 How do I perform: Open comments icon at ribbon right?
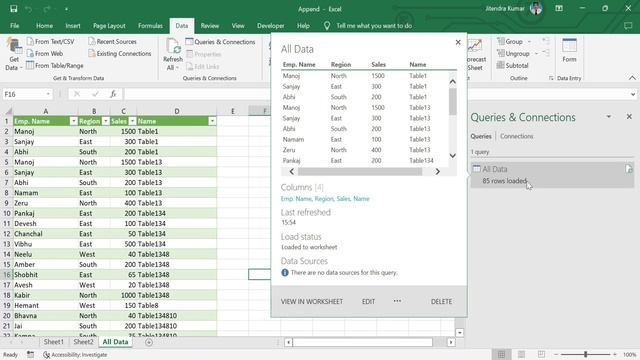coord(628,26)
